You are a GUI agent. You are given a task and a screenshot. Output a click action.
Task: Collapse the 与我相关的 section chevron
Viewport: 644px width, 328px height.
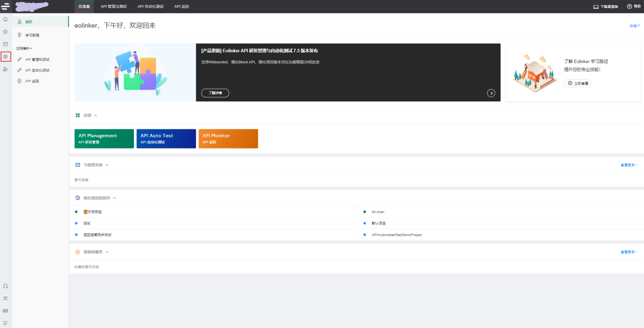pyautogui.click(x=107, y=165)
